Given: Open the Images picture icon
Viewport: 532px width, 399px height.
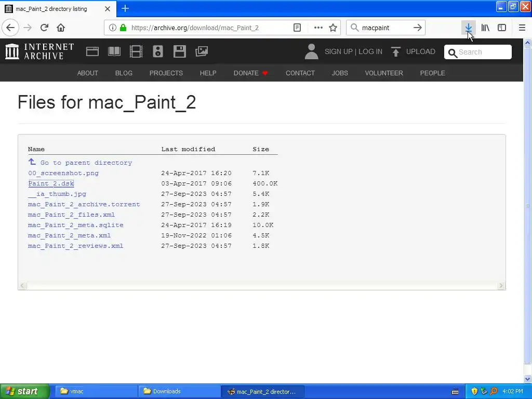Looking at the screenshot, I should click(x=202, y=51).
